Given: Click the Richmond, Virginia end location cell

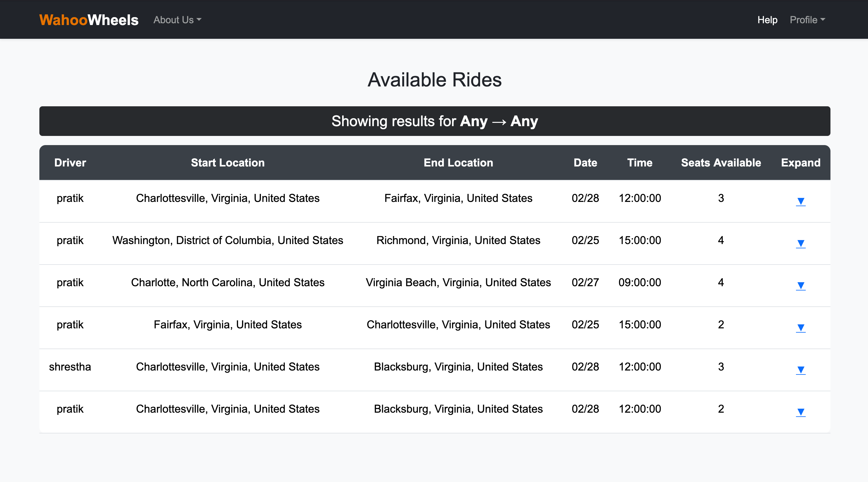Looking at the screenshot, I should [458, 240].
